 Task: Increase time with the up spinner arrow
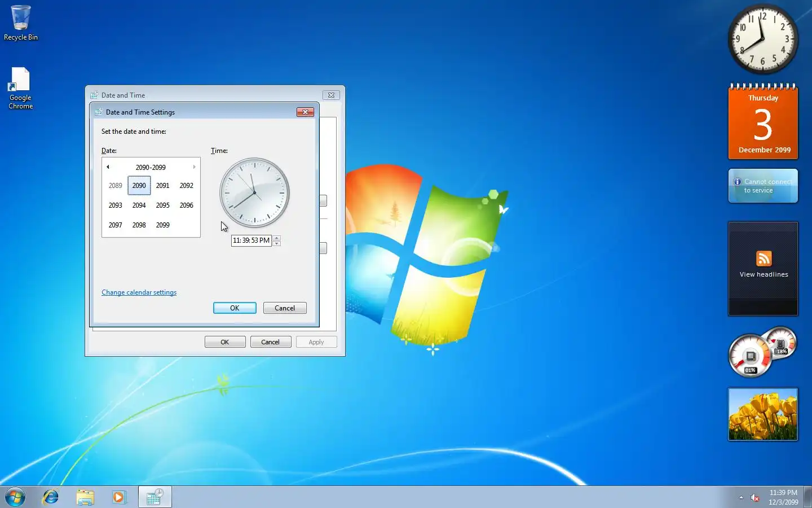pos(276,238)
